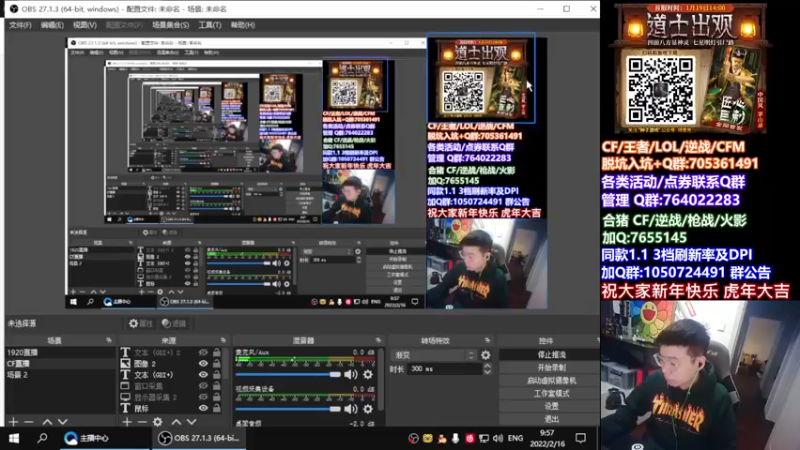Mute the 麦克风/Aux speaker icon
The width and height of the screenshot is (800, 450).
[351, 374]
